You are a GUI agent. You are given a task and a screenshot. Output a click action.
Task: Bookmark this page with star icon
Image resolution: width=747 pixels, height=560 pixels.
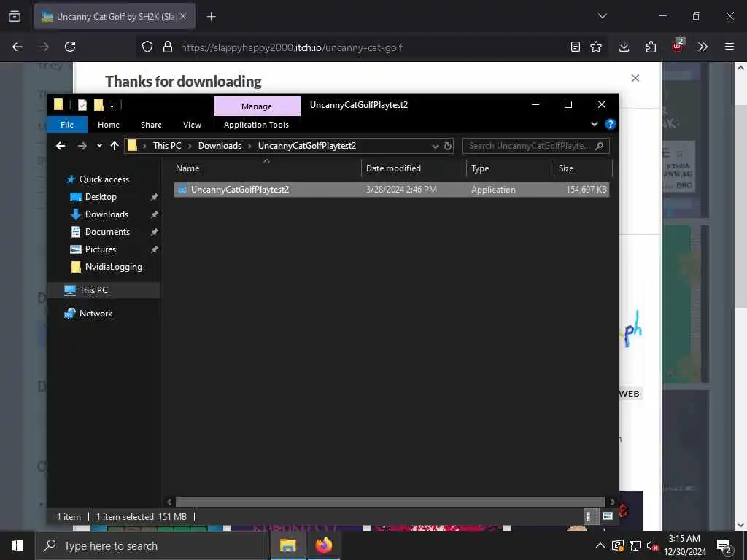[x=596, y=47]
